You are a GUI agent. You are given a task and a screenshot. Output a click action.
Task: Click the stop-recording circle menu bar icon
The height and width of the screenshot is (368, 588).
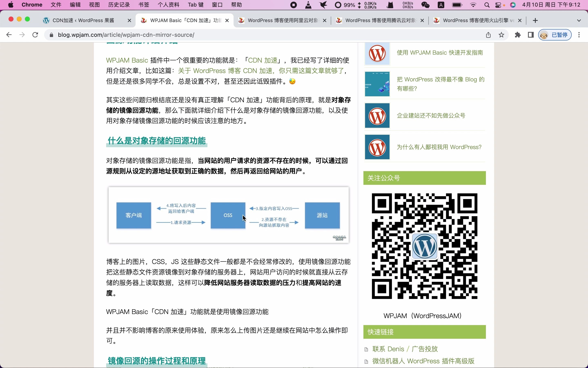point(294,5)
